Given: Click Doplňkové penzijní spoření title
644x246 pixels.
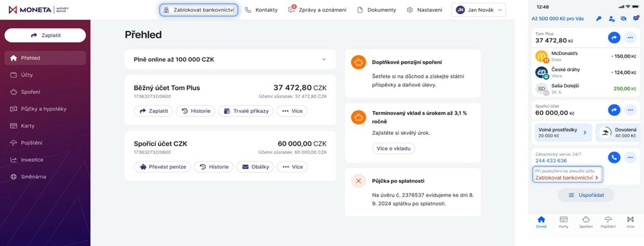Looking at the screenshot, I should click(407, 62).
